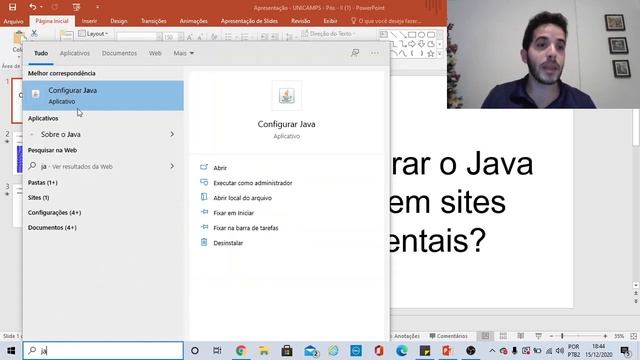The height and width of the screenshot is (360, 640).
Task: Expand the 'ja' web results chevron
Action: click(x=172, y=166)
